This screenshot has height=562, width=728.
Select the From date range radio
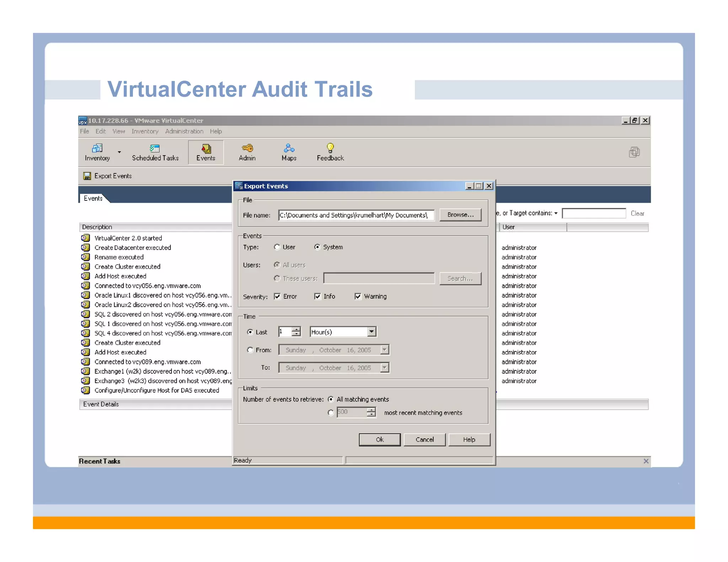250,350
